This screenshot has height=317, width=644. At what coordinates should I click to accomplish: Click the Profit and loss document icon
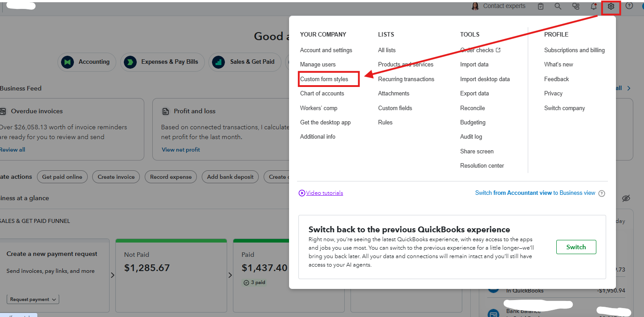pos(166,111)
